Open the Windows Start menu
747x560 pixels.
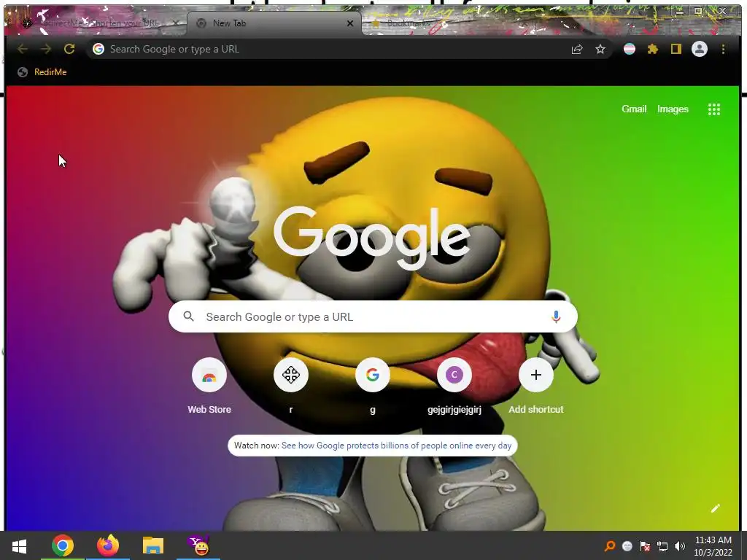pos(19,545)
